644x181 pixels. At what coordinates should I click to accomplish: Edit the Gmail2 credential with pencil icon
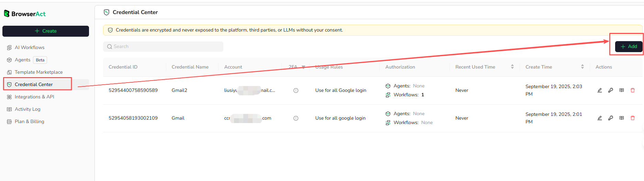(600, 90)
